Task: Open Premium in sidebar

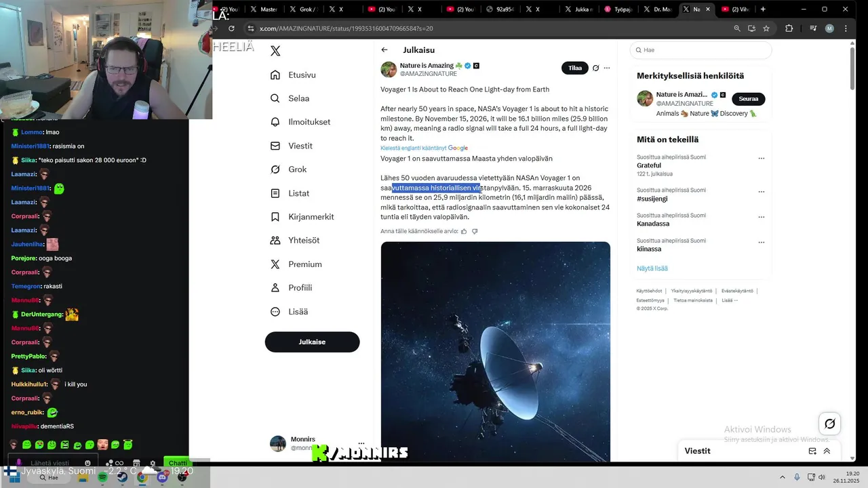Action: (x=295, y=264)
